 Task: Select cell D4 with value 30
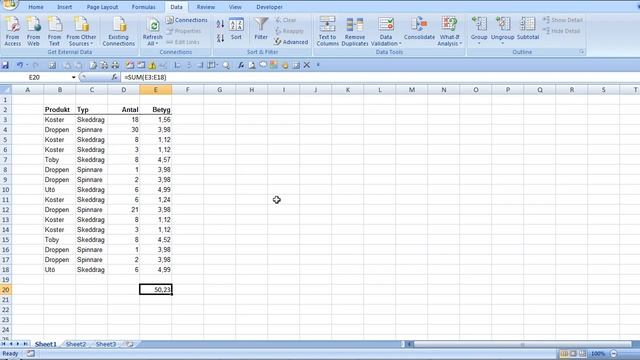[x=124, y=130]
